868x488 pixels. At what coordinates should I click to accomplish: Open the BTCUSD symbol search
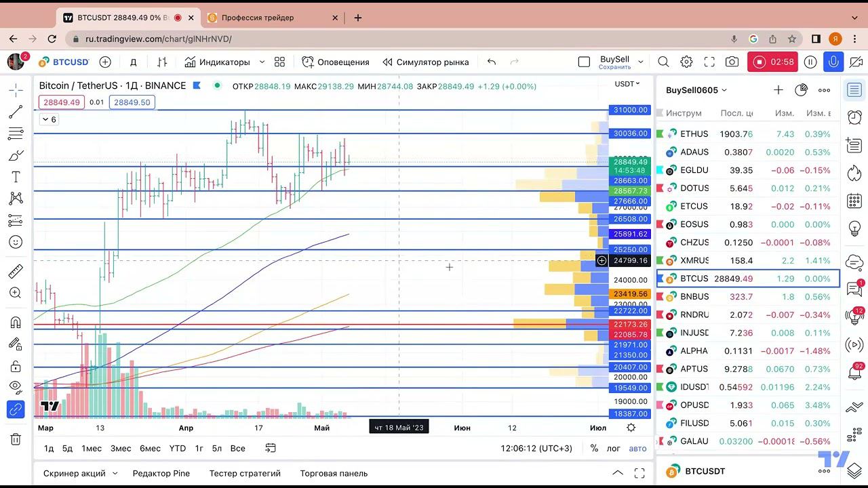click(x=64, y=62)
